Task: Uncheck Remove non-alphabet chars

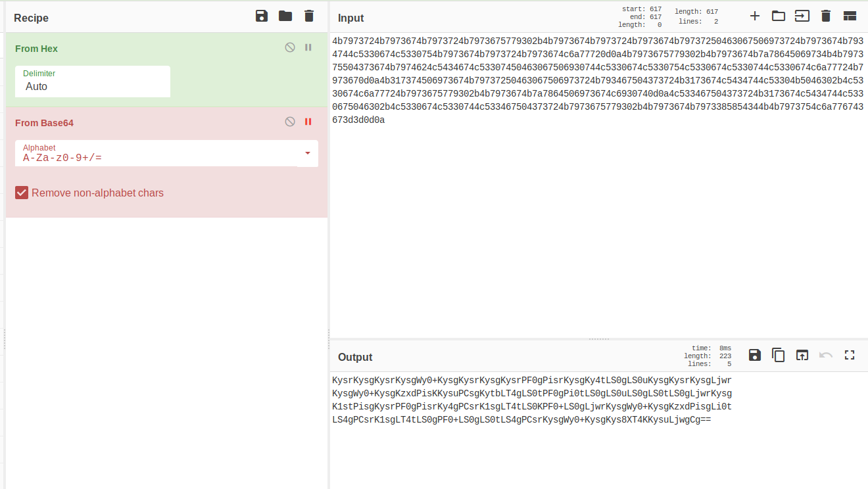Action: click(22, 193)
